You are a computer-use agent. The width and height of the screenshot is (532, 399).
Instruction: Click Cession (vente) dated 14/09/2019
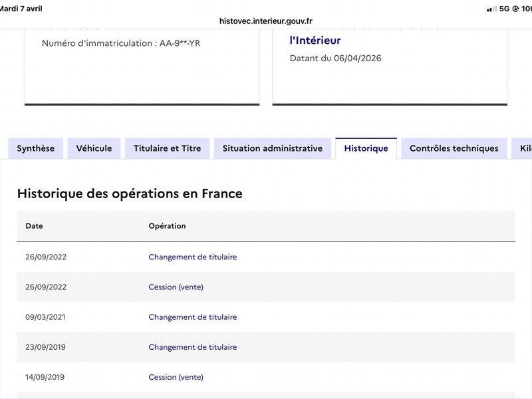tap(176, 377)
